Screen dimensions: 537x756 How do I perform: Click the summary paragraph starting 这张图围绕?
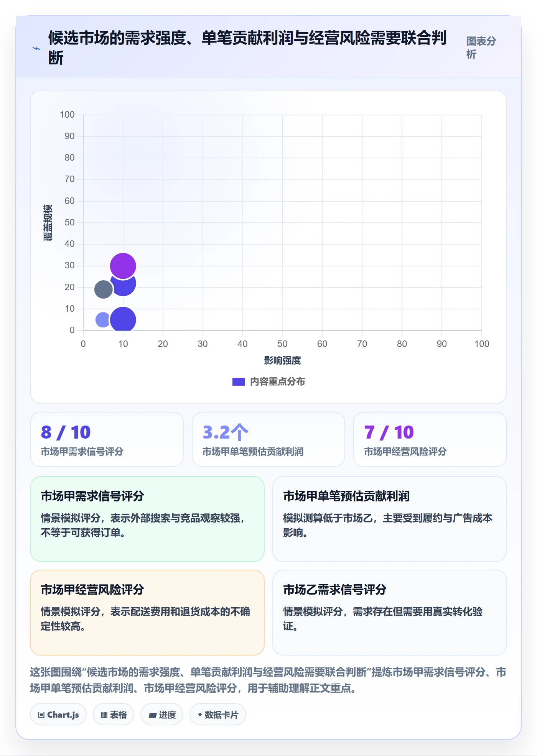[268, 680]
